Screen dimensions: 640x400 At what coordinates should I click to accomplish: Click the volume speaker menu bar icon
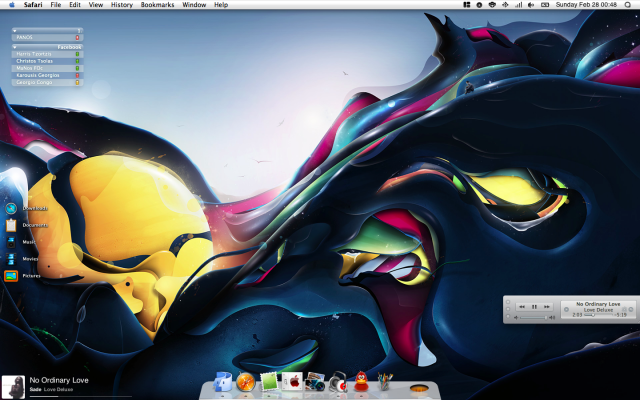pos(531,5)
